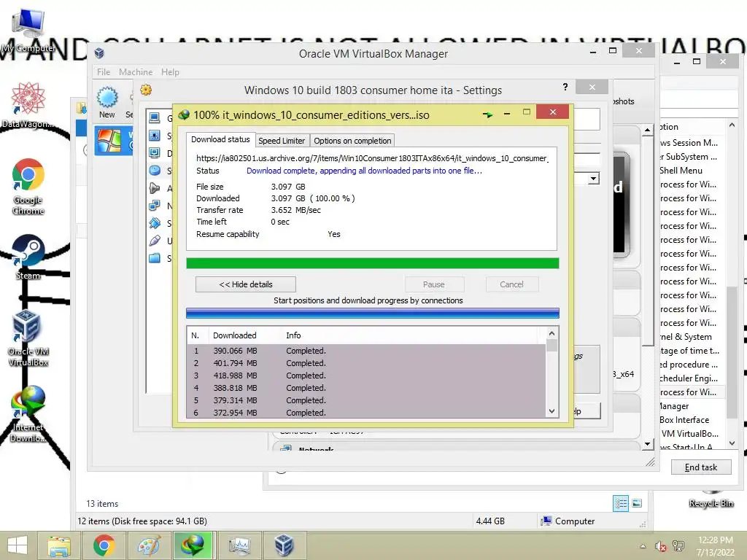
Task: Open the Help menu in VirtualBox Manager
Action: click(170, 72)
